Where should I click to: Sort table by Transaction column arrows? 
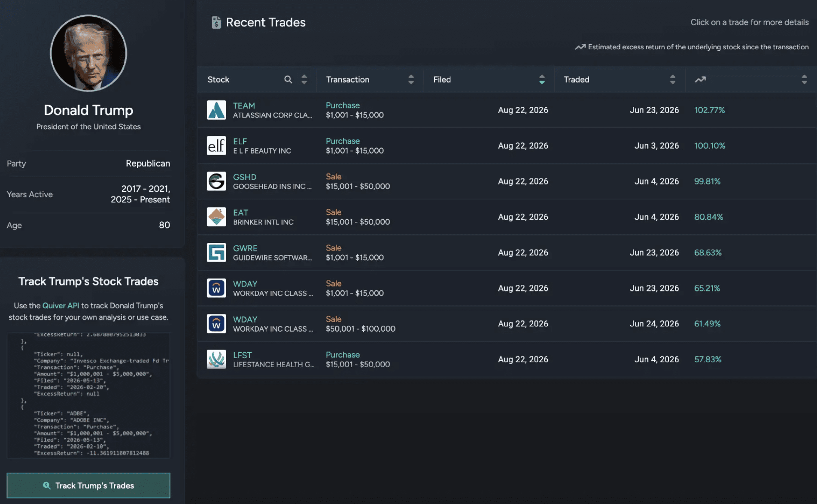411,79
